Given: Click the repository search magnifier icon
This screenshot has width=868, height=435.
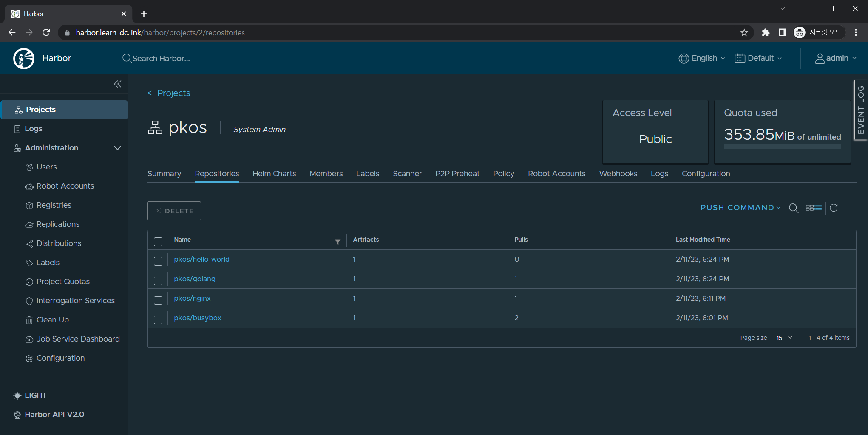Looking at the screenshot, I should (x=793, y=208).
